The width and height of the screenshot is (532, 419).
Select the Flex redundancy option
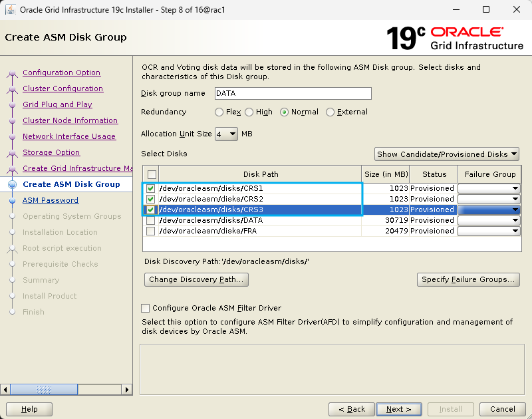click(219, 112)
